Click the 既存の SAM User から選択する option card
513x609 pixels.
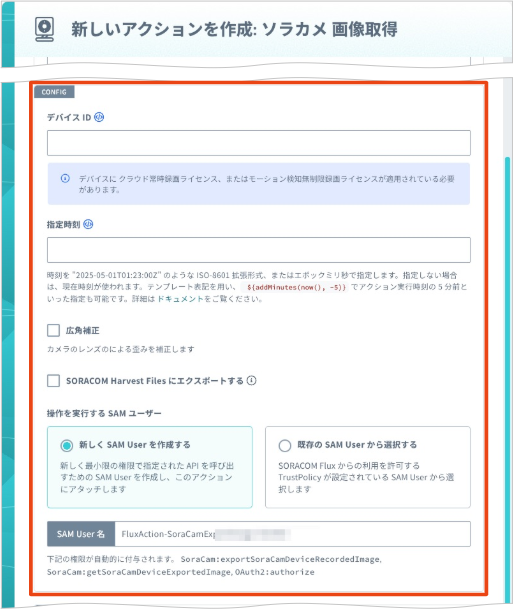368,467
